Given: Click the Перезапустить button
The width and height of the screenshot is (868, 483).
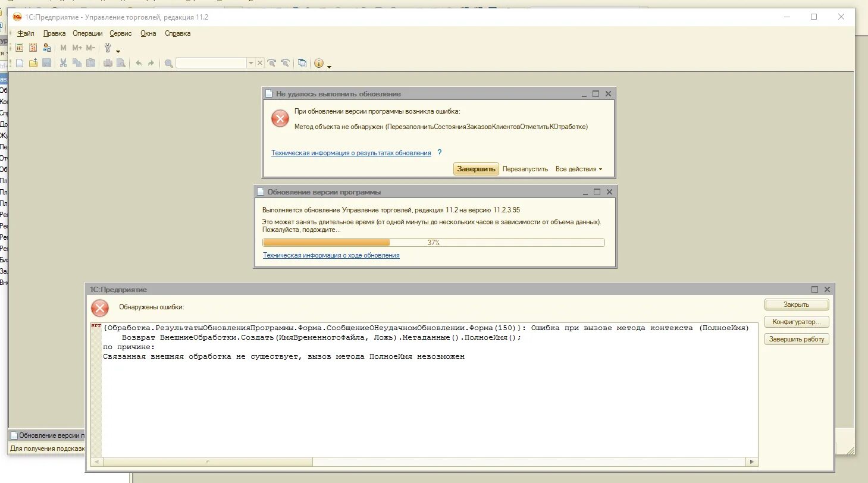Looking at the screenshot, I should click(525, 169).
